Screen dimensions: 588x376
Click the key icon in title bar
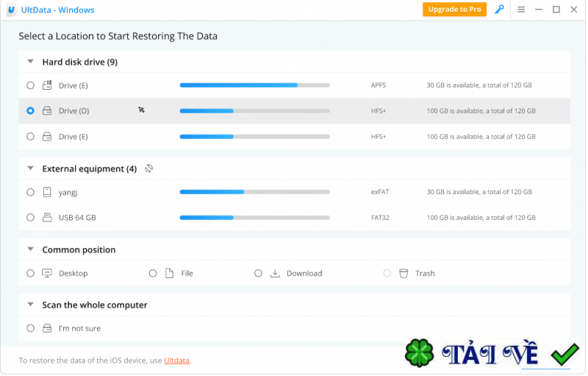(499, 10)
